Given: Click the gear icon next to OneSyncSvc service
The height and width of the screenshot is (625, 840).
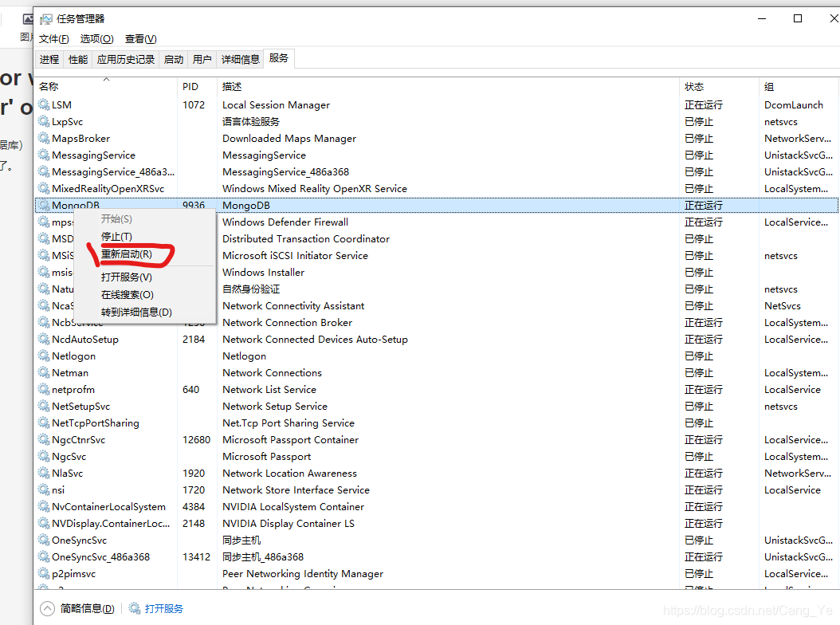Looking at the screenshot, I should tap(43, 540).
